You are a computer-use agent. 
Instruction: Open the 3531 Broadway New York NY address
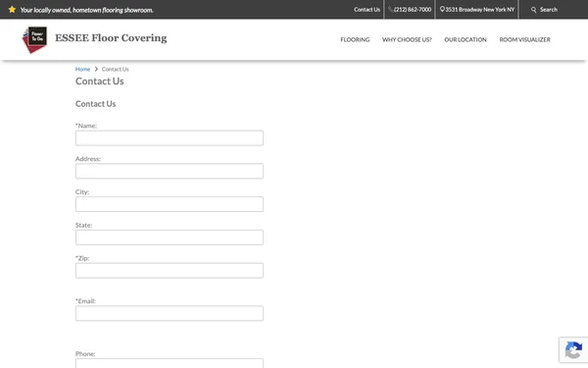click(480, 10)
